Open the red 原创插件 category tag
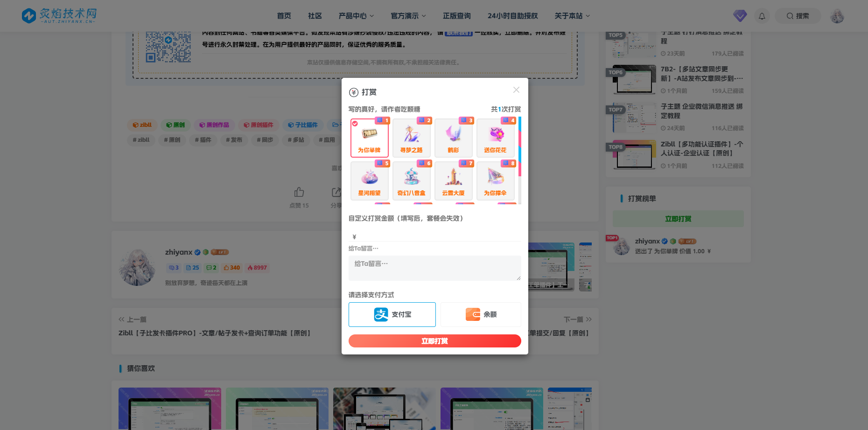 pos(258,125)
